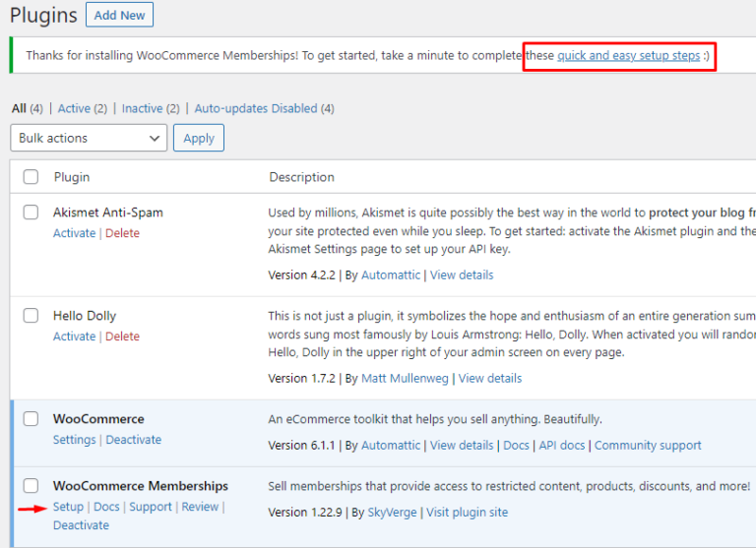Check the Akismet Anti-Spam plugin checkbox

click(x=31, y=213)
